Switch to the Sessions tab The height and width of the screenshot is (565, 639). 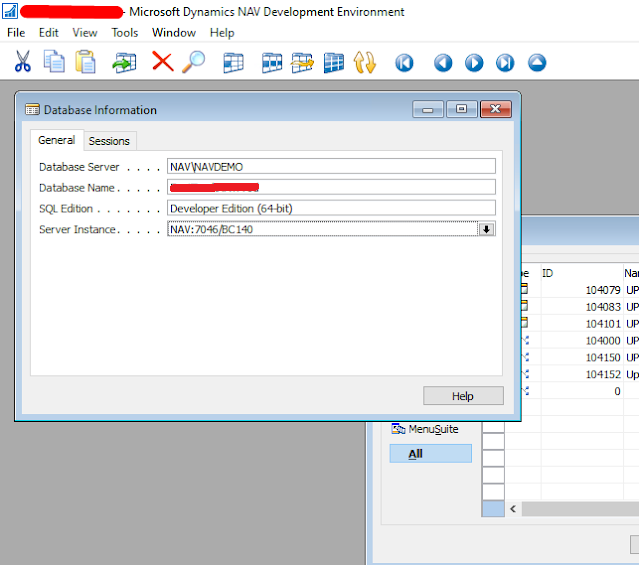point(109,141)
